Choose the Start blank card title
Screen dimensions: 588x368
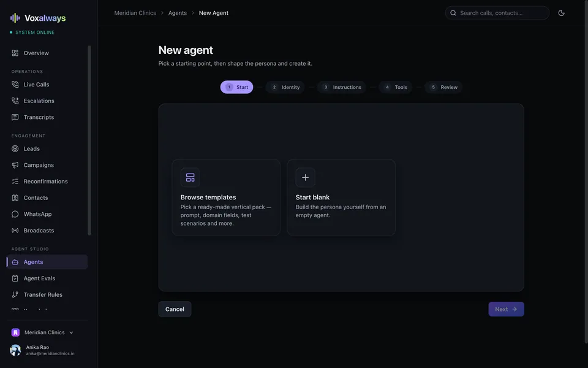click(x=312, y=197)
